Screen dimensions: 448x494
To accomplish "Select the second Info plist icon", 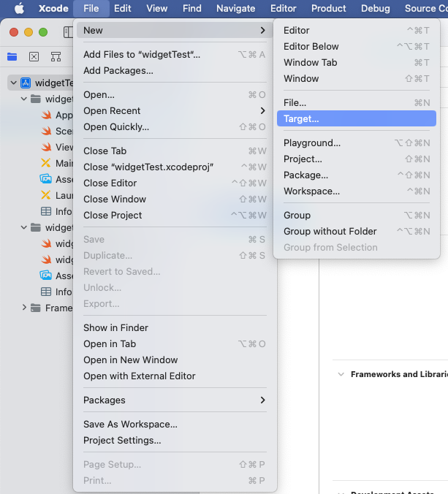I will [46, 292].
